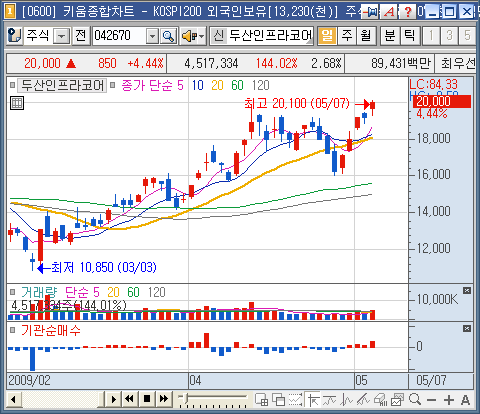This screenshot has height=414, width=480.
Task: Click the 최고 20,100 (05/07) label
Action: click(297, 104)
